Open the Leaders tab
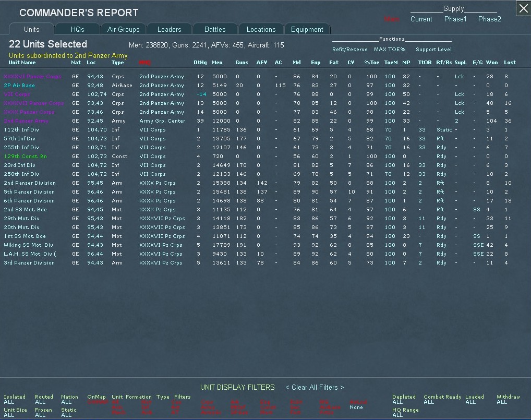The height and width of the screenshot is (420, 531). click(169, 29)
